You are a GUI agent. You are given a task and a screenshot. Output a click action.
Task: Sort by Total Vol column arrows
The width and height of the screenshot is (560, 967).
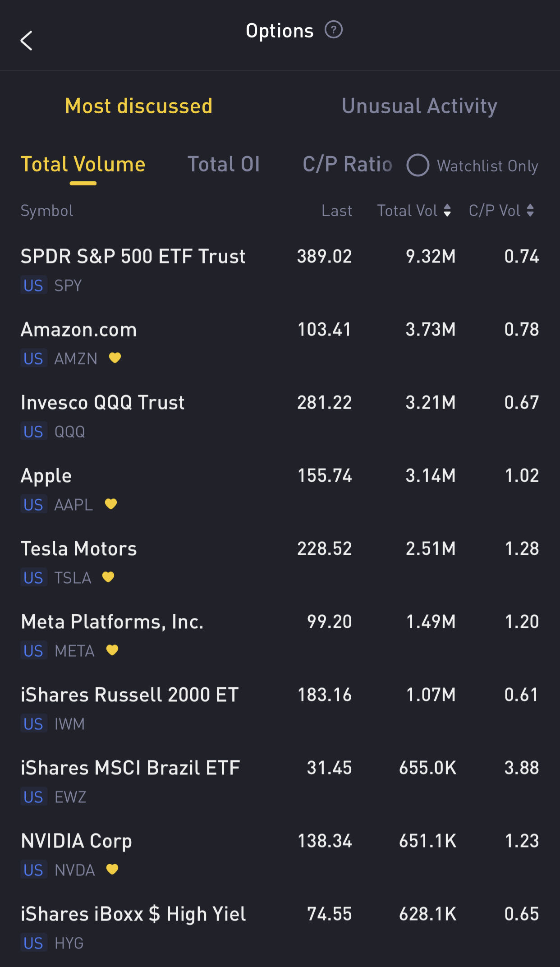447,211
